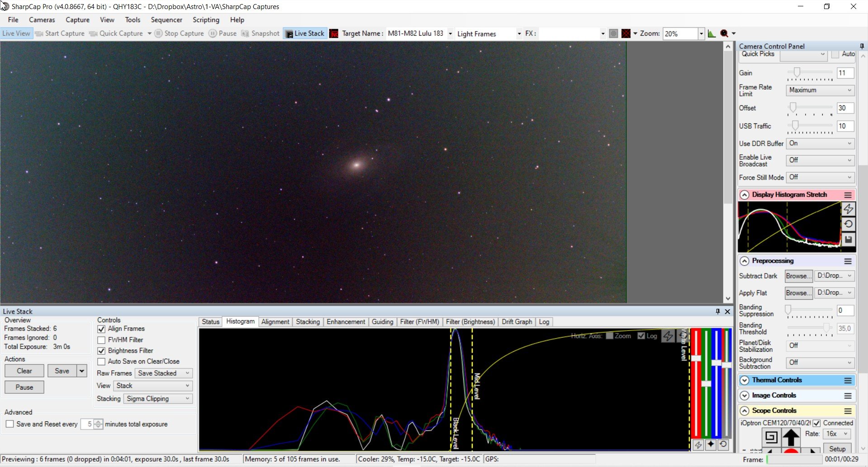This screenshot has height=467, width=868.
Task: Click Browse next to Subtract Dark
Action: [799, 276]
